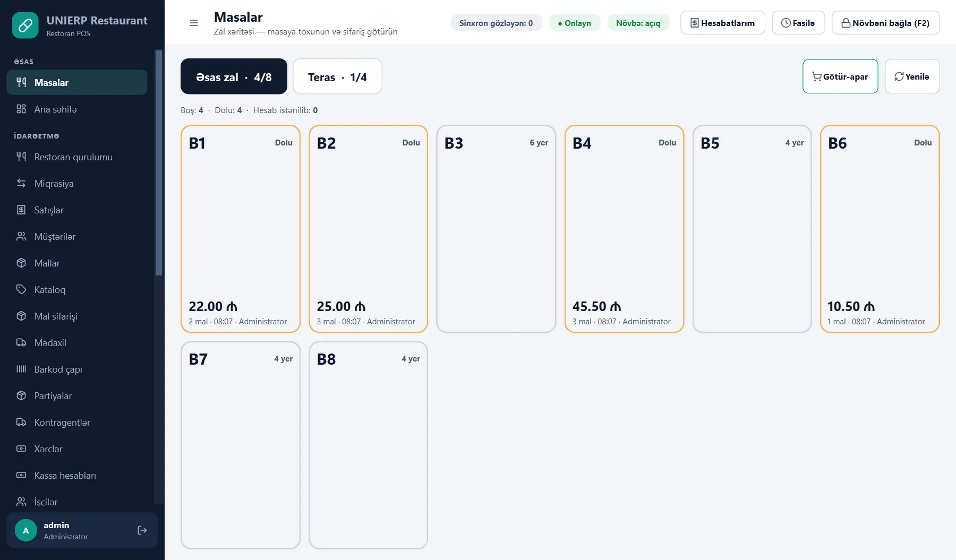This screenshot has width=956, height=560.
Task: Open the Barkod çapı page
Action: coord(77,369)
